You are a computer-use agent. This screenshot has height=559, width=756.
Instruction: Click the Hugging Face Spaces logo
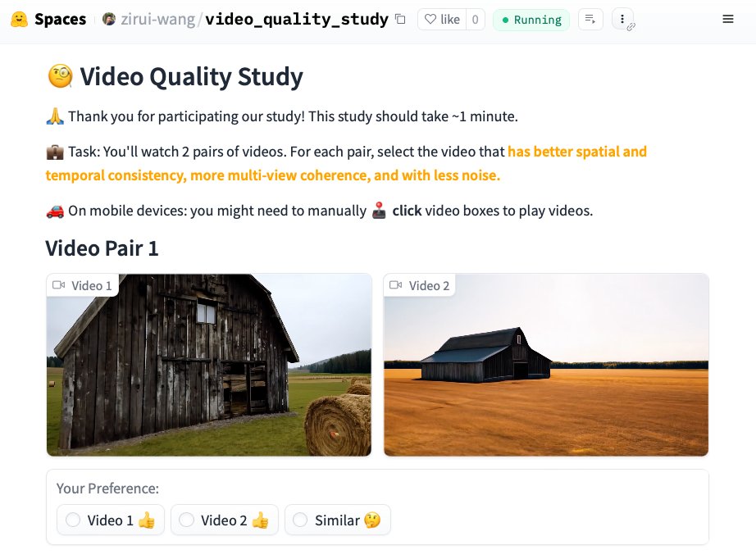click(x=20, y=20)
